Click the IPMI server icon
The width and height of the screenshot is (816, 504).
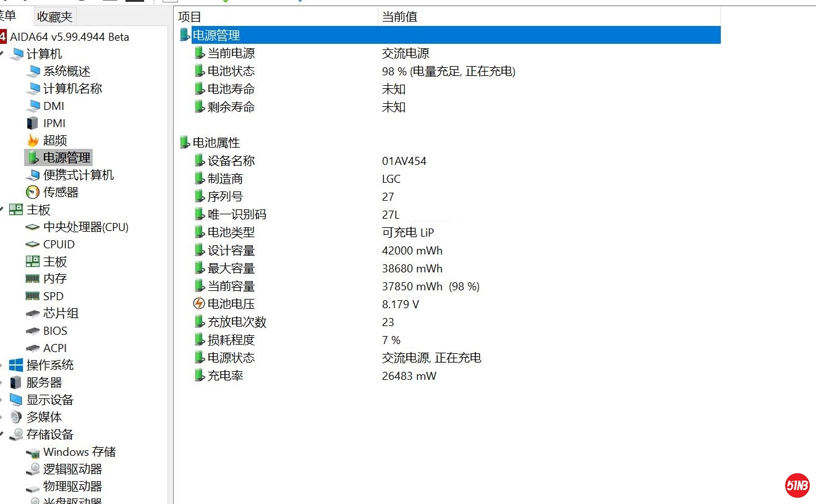pos(33,123)
